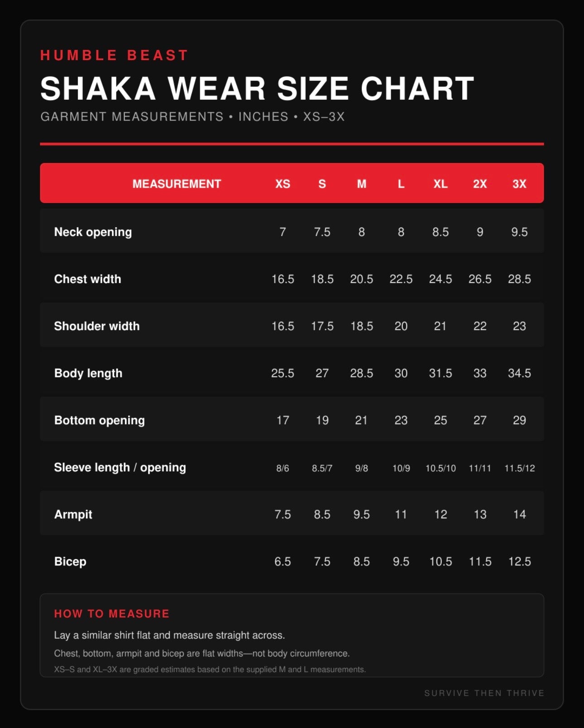The width and height of the screenshot is (584, 728).
Task: Select the 3X size column header
Action: [x=519, y=183]
